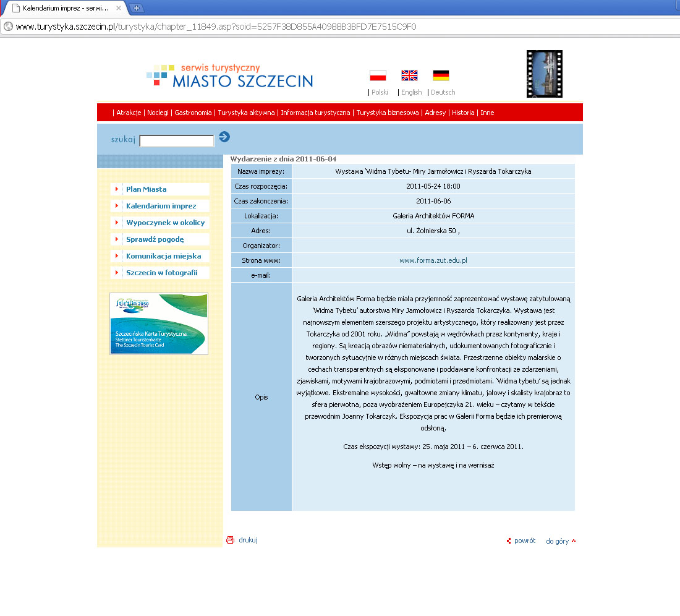Open the Historia menu
The image size is (680, 616).
[463, 113]
